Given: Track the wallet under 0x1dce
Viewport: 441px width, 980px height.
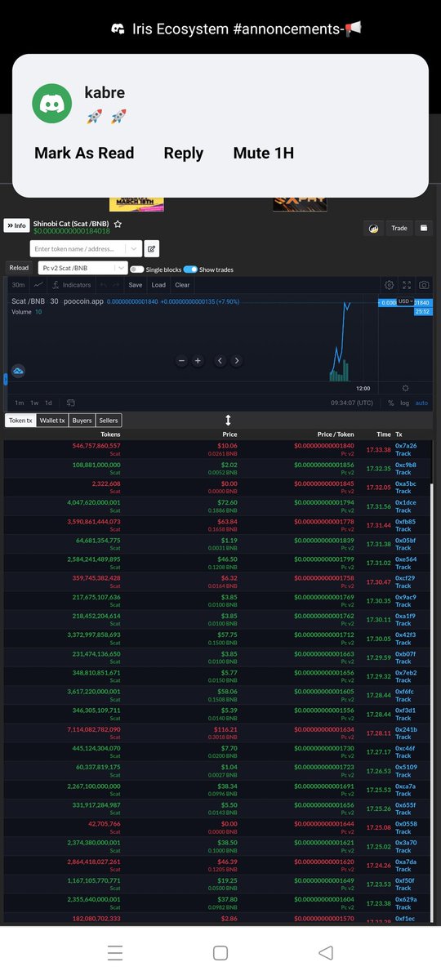Looking at the screenshot, I should click(403, 510).
